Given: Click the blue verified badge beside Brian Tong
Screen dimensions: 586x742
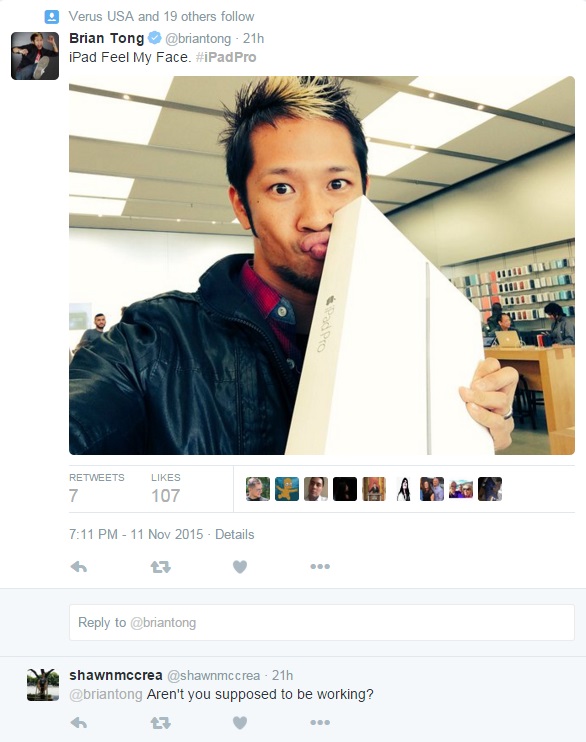Looking at the screenshot, I should coord(154,37).
